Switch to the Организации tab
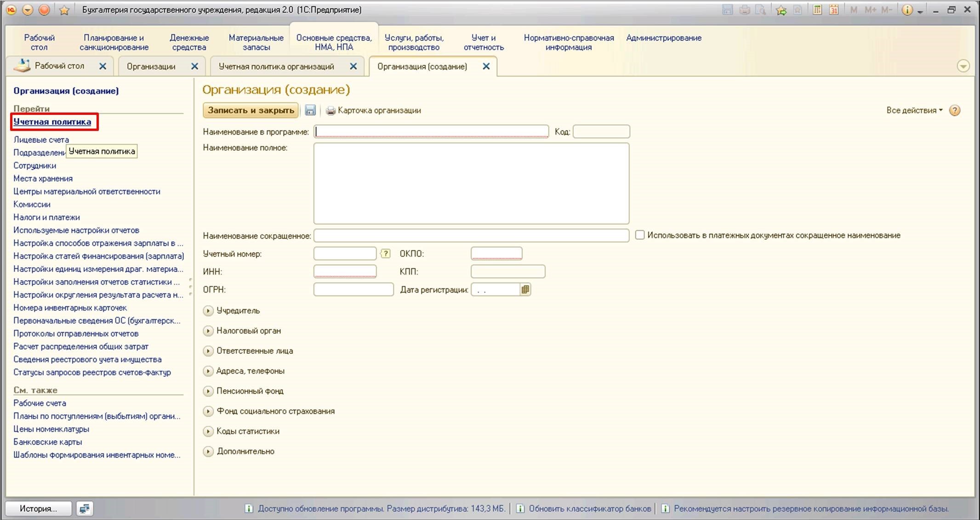Image resolution: width=980 pixels, height=520 pixels. click(x=151, y=67)
